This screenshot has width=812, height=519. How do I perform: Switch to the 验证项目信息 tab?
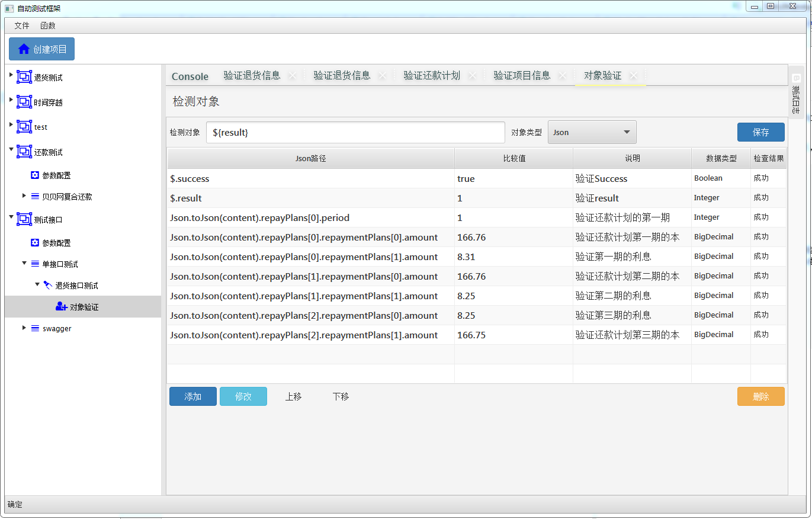point(522,76)
